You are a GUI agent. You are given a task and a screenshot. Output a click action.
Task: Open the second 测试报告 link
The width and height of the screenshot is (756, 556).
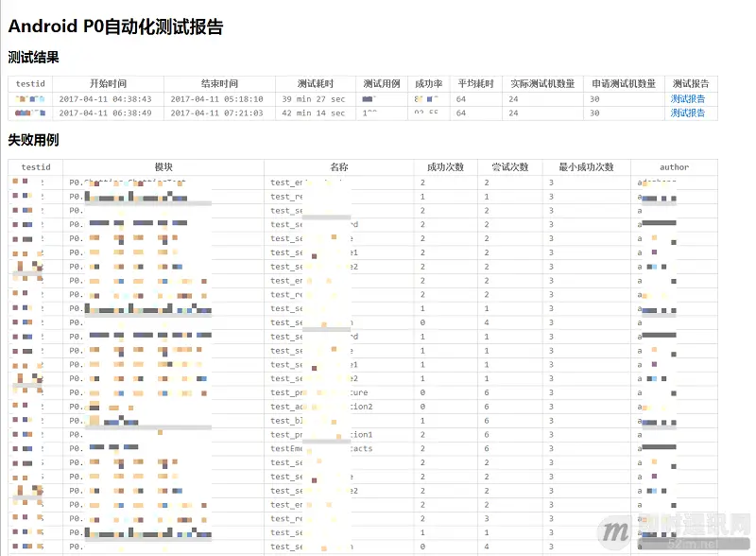click(x=689, y=113)
